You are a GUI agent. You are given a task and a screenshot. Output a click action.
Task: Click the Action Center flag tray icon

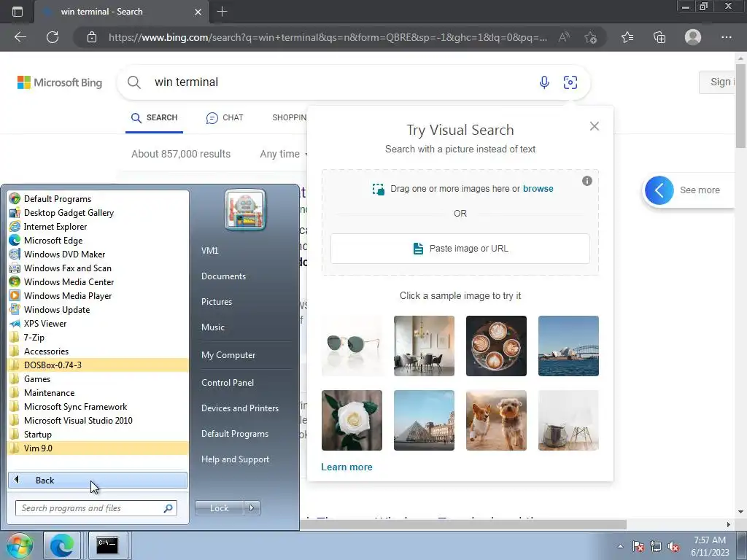[638, 547]
